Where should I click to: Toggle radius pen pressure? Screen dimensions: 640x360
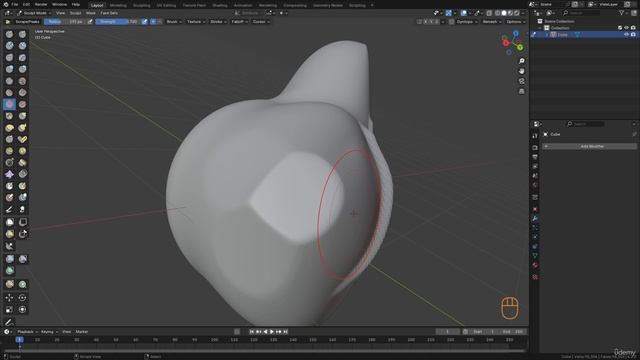point(90,22)
